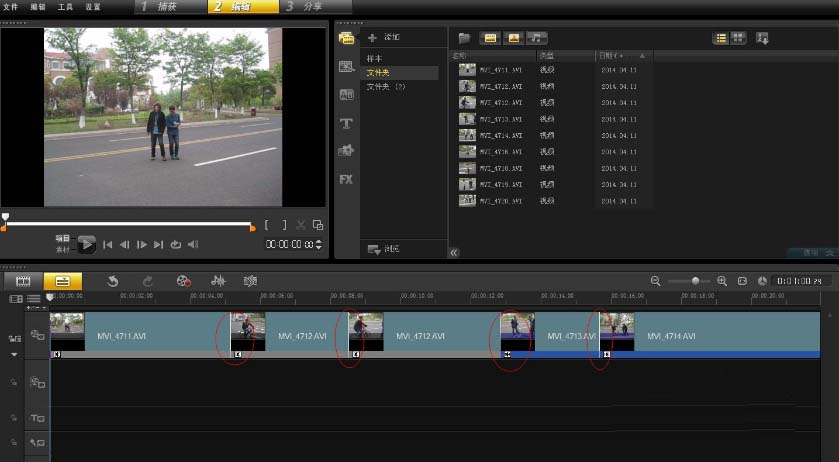Expand the track toggle arrow under video track

coord(14,354)
